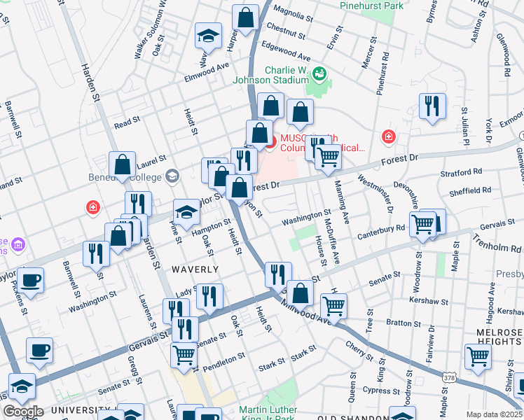Click the Pinehurst Park label
This screenshot has width=524, height=420.
click(371, 6)
